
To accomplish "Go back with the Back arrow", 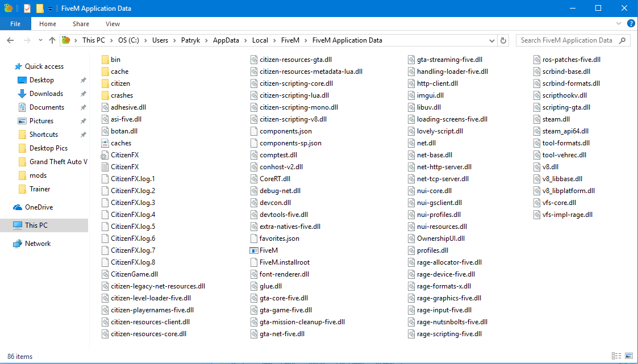I will tap(11, 40).
